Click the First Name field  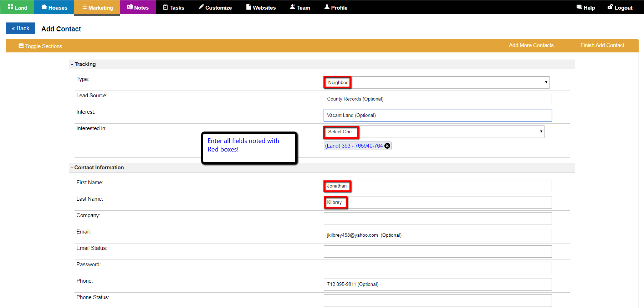point(438,186)
